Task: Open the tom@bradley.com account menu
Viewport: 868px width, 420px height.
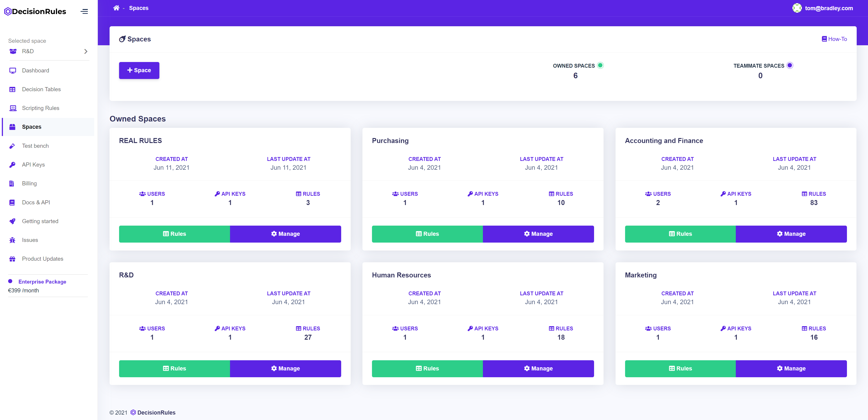Action: (829, 8)
